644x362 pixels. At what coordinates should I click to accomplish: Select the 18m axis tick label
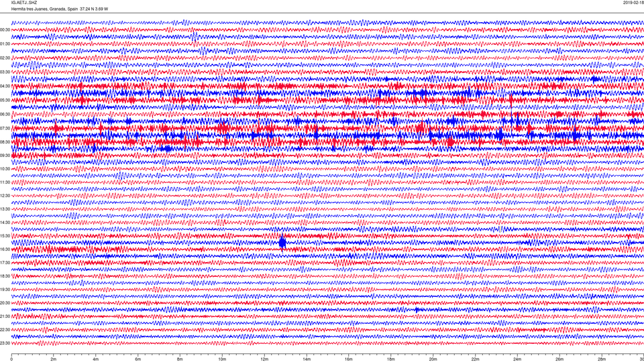point(390,359)
